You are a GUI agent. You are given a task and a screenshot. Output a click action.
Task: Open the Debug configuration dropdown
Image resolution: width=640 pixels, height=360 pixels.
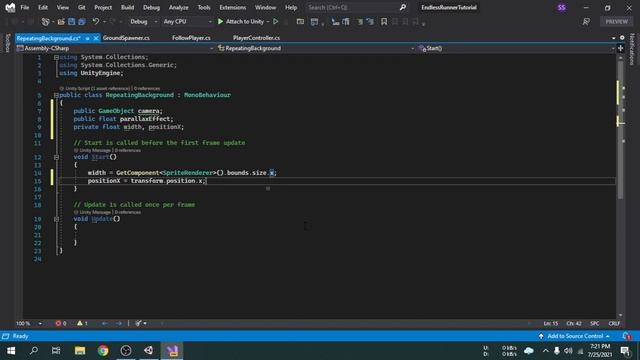pyautogui.click(x=143, y=21)
